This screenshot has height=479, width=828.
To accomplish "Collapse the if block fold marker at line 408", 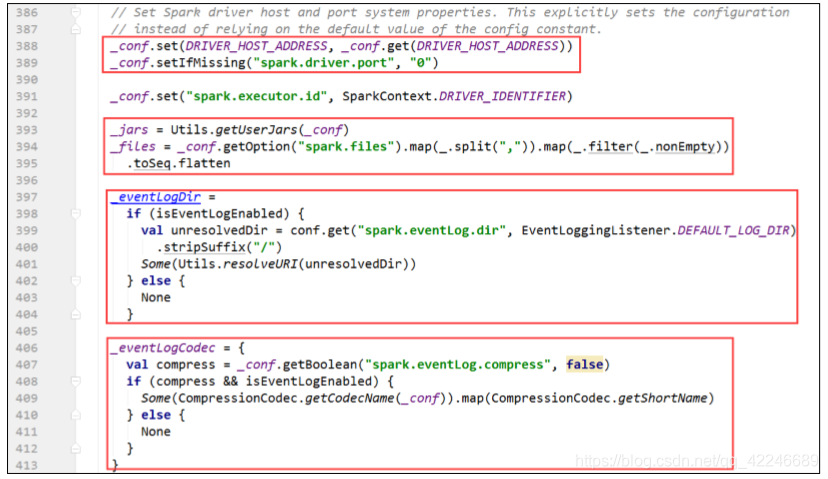I will [76, 381].
